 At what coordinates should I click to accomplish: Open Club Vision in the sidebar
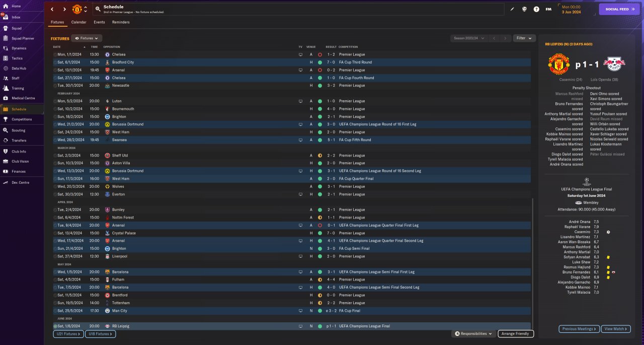coord(20,161)
